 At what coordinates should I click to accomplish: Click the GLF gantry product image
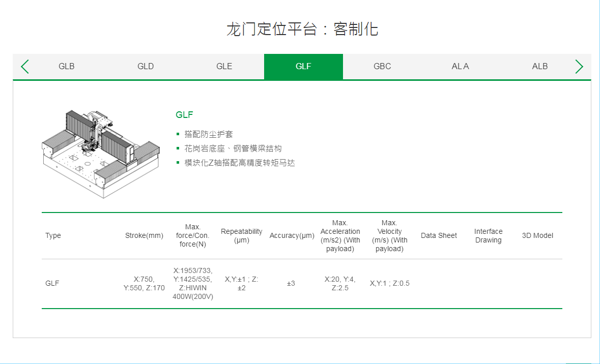[101, 154]
